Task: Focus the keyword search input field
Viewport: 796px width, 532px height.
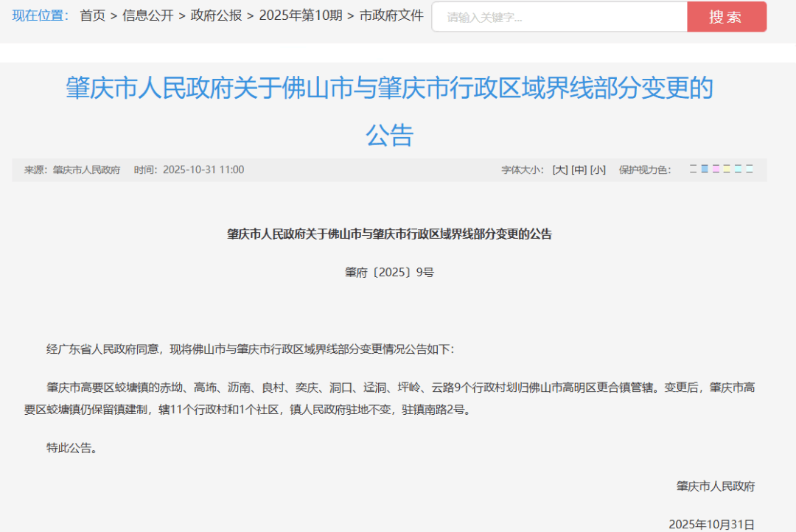Action: (559, 17)
